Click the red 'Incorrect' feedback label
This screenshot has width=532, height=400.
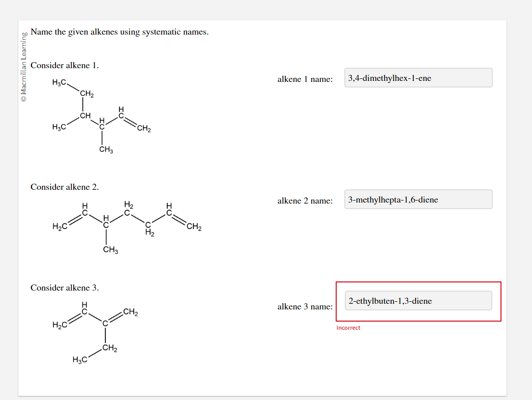(x=348, y=328)
